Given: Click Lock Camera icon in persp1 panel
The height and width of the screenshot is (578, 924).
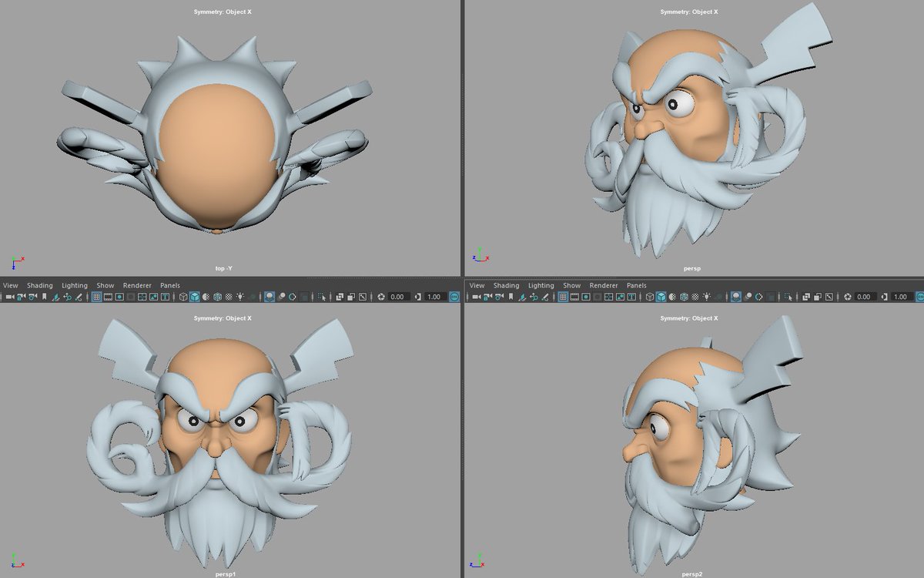Looking at the screenshot, I should [x=22, y=297].
